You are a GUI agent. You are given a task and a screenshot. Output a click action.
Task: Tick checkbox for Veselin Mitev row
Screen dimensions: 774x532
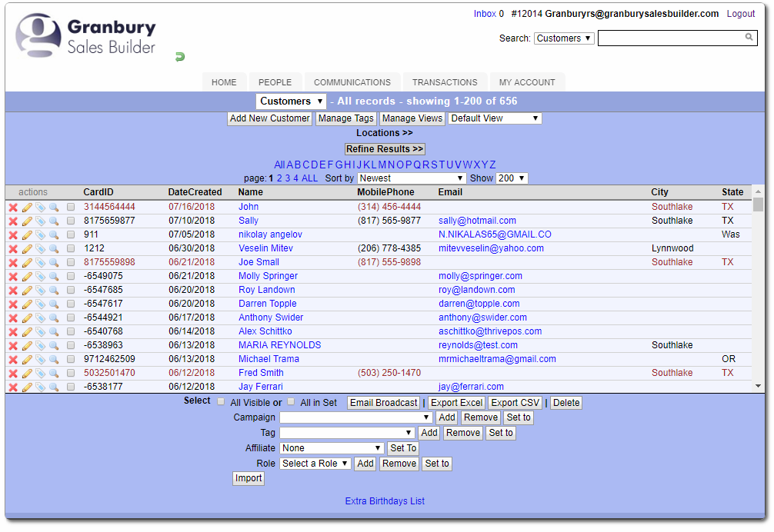pos(71,248)
